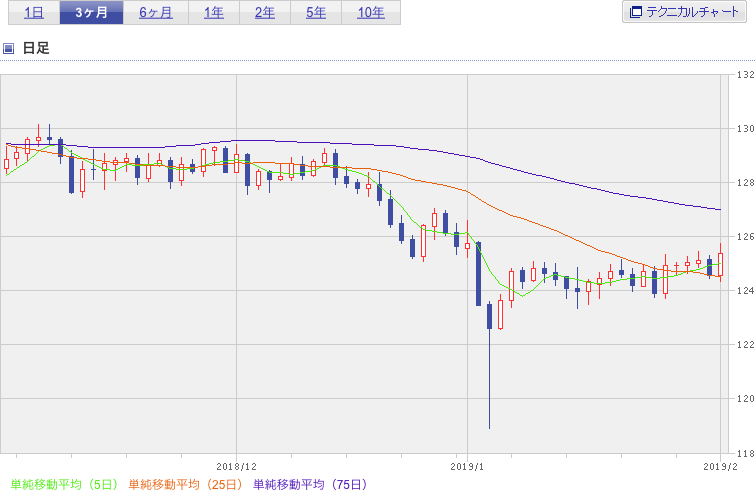The height and width of the screenshot is (493, 755).
Task: Open the テクニカルチャート button
Action: click(x=684, y=12)
